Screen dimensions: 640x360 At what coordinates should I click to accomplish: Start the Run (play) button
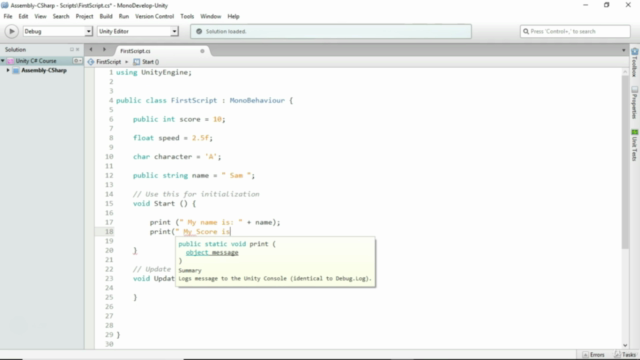coord(11,31)
